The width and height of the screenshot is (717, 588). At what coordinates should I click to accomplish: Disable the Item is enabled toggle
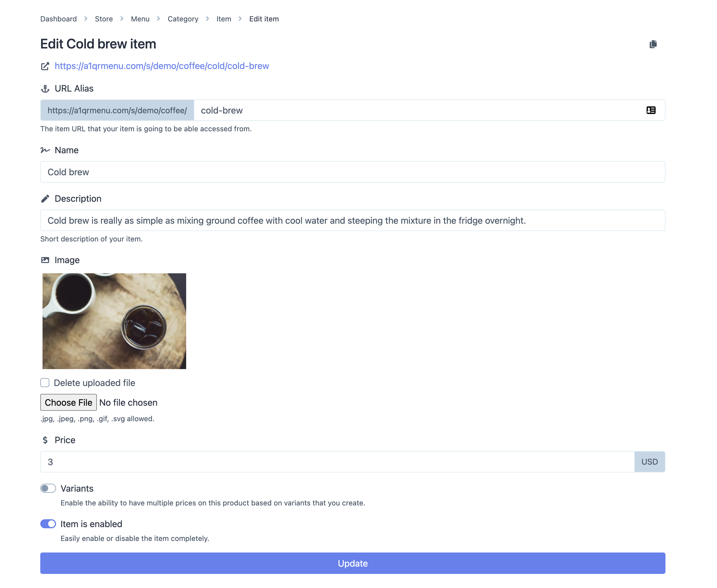pos(48,524)
